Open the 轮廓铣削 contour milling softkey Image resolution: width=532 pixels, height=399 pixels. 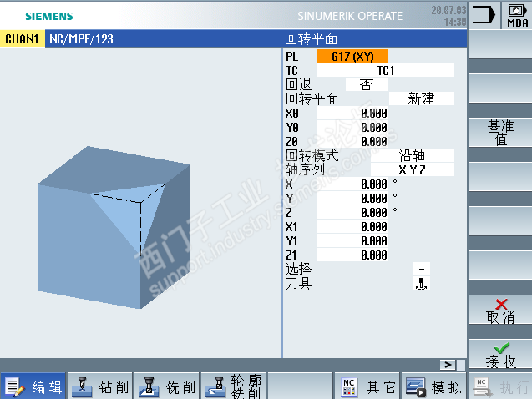pos(234,386)
